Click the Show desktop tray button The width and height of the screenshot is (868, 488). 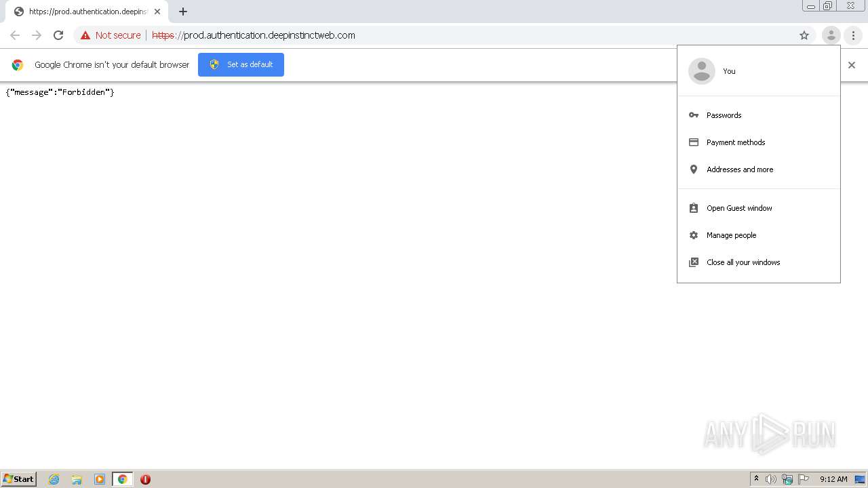pos(860,479)
